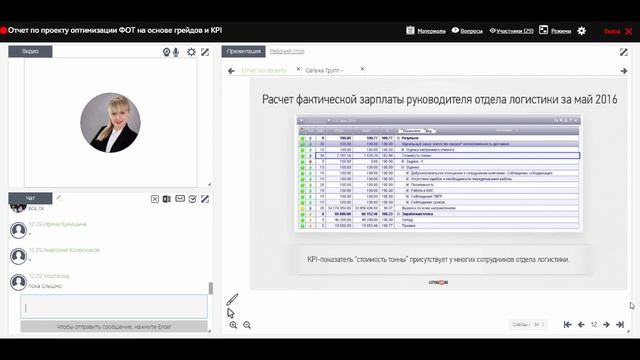Expand the Chat panel to fullscreen

[205, 199]
